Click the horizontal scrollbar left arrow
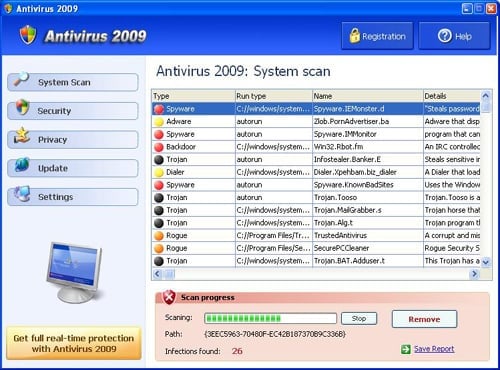This screenshot has height=370, width=500. pyautogui.click(x=157, y=274)
